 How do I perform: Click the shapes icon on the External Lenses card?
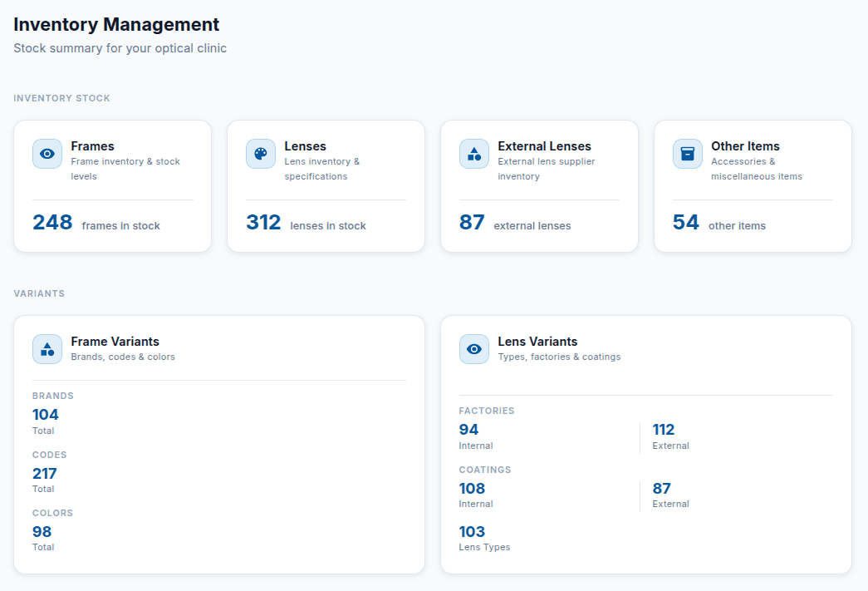[x=473, y=154]
